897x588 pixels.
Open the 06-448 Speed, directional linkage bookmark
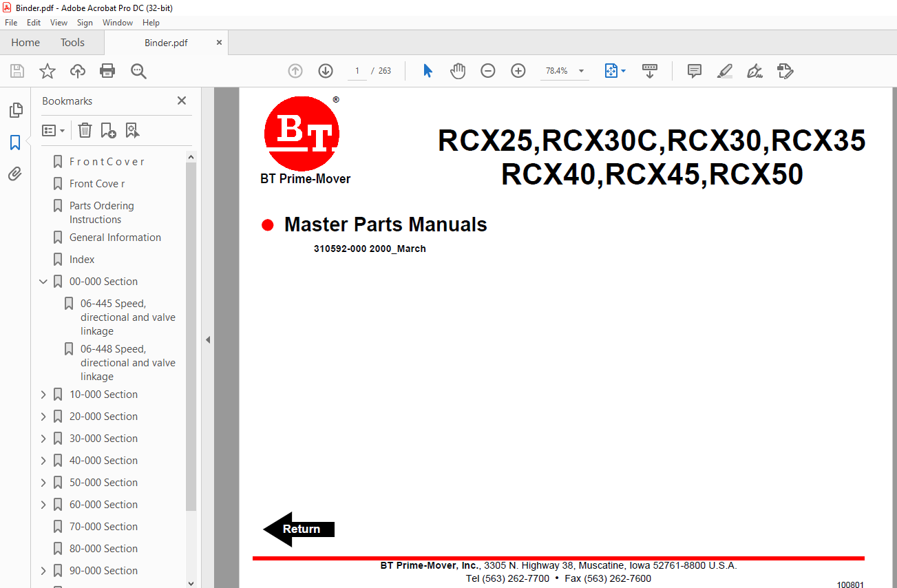[x=128, y=363]
